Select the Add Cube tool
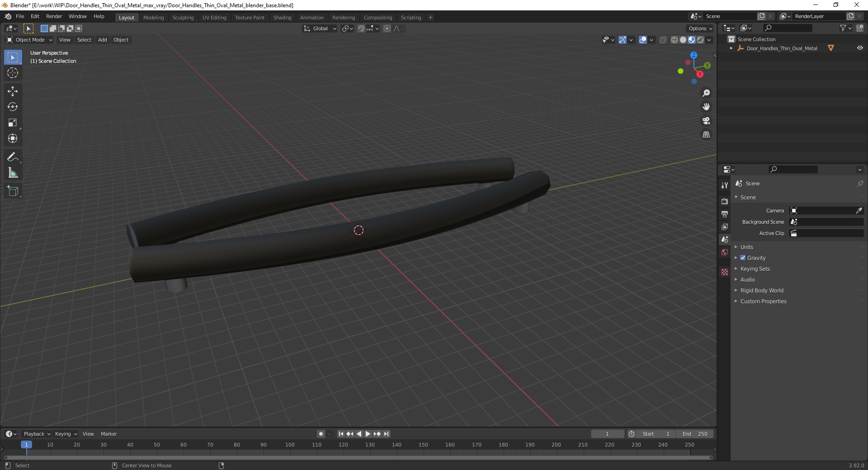 [x=13, y=191]
